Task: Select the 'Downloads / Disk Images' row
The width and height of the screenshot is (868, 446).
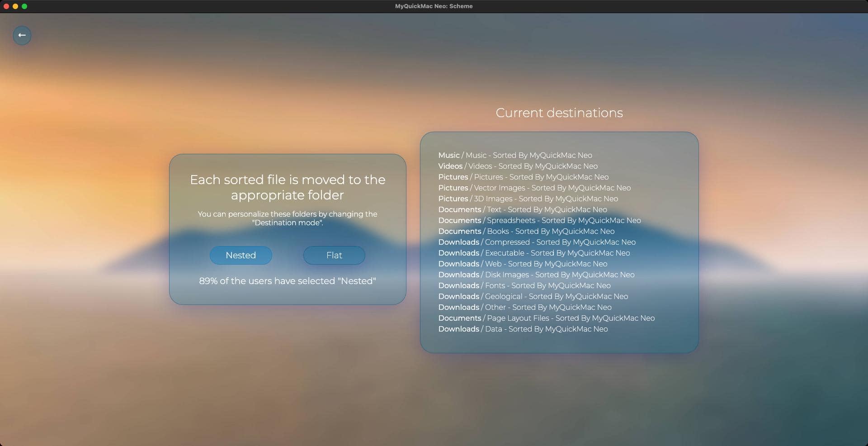Action: tap(536, 275)
